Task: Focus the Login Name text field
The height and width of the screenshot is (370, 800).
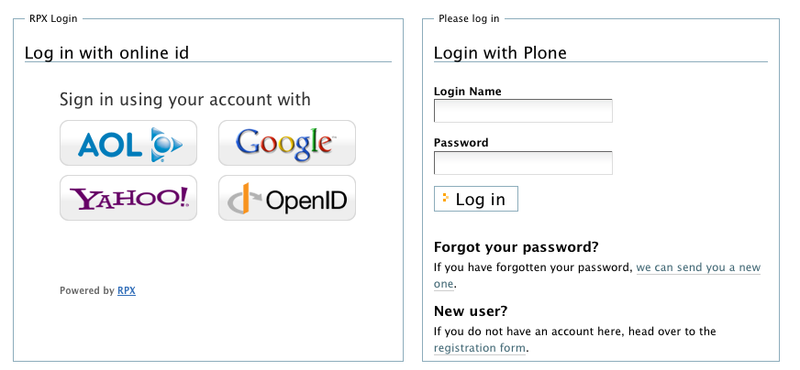Action: pyautogui.click(x=523, y=111)
